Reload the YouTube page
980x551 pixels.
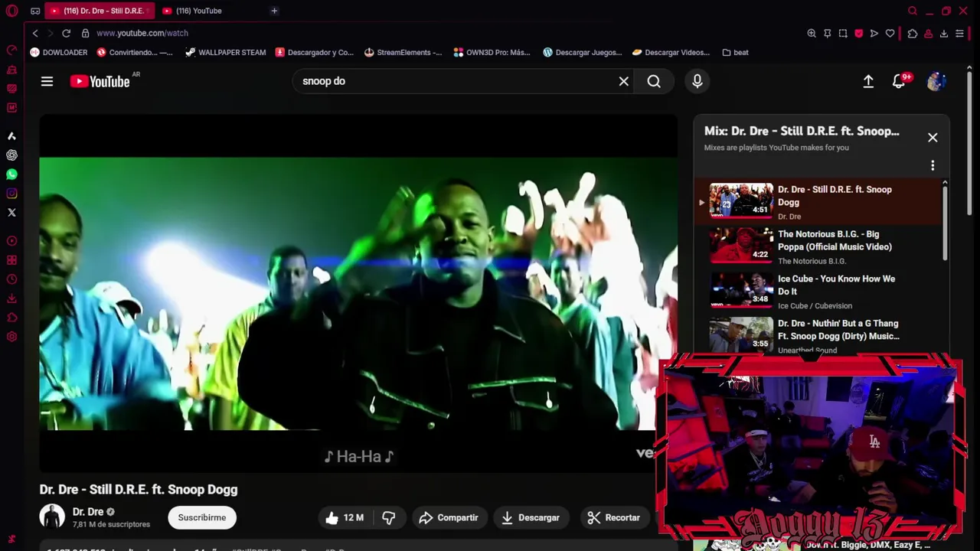coord(66,33)
